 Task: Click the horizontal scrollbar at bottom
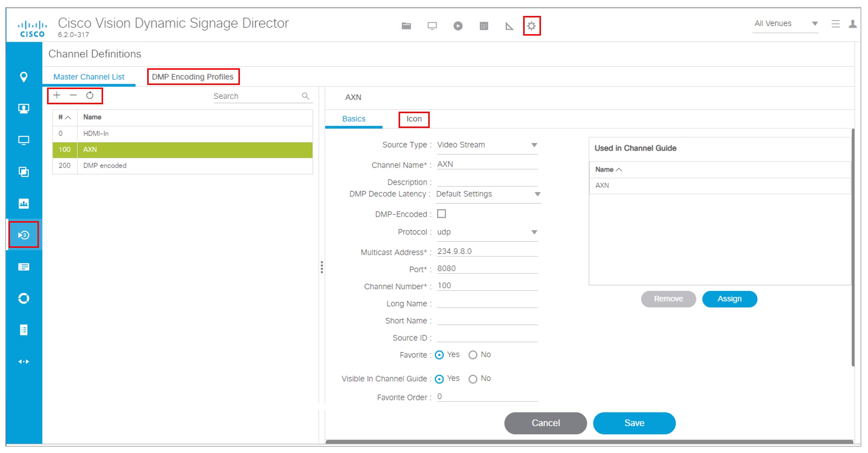[x=589, y=441]
